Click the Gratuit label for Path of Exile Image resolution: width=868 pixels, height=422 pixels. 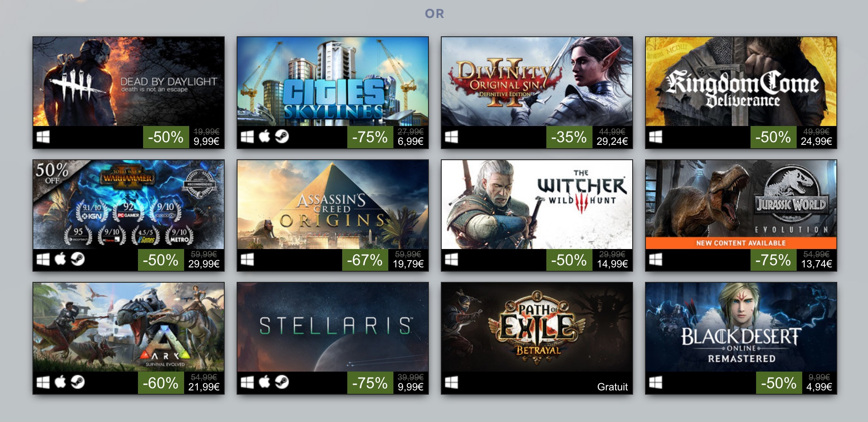(x=612, y=387)
